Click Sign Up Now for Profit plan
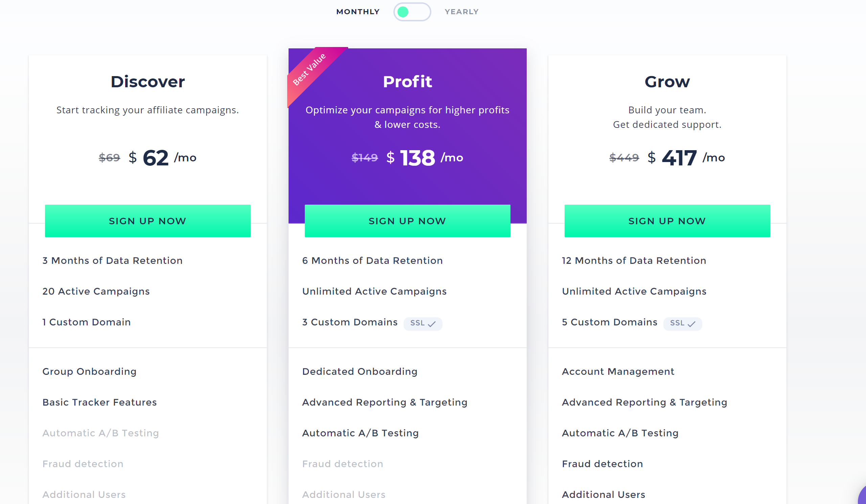 point(407,221)
